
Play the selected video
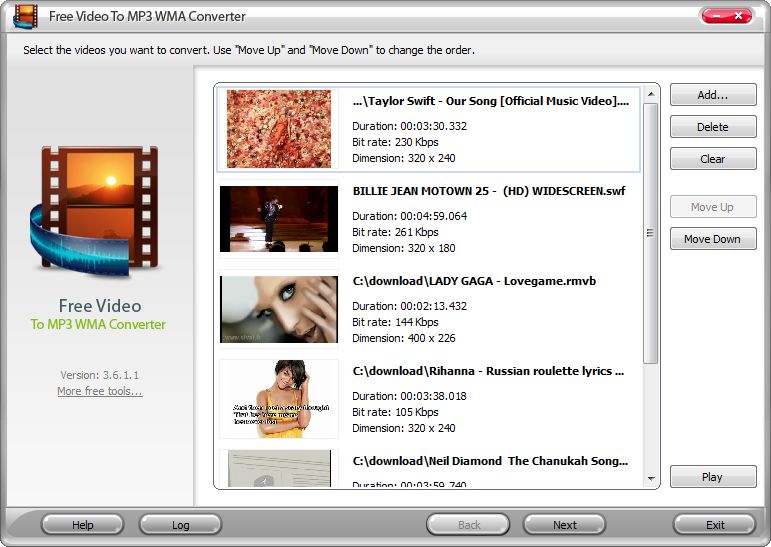713,477
